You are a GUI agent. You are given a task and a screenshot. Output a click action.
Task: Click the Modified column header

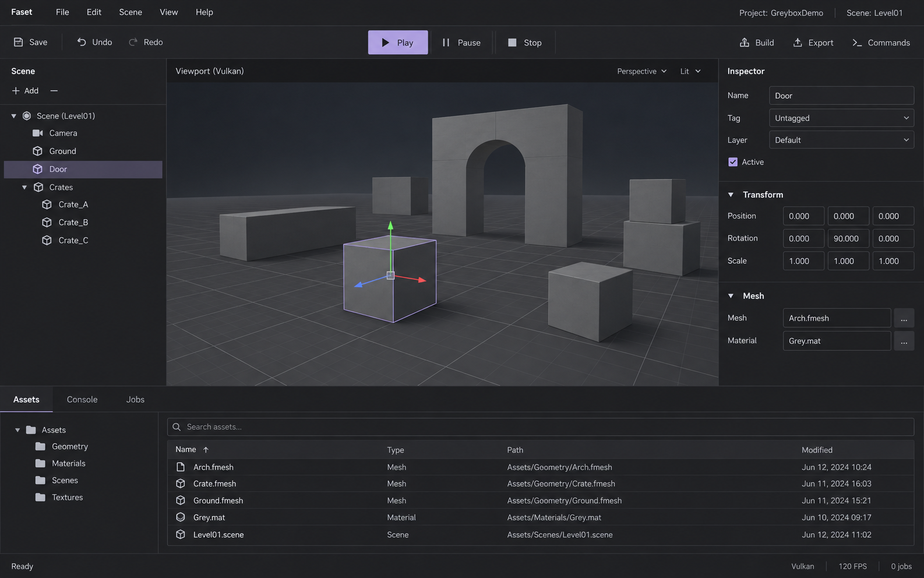[x=817, y=450]
